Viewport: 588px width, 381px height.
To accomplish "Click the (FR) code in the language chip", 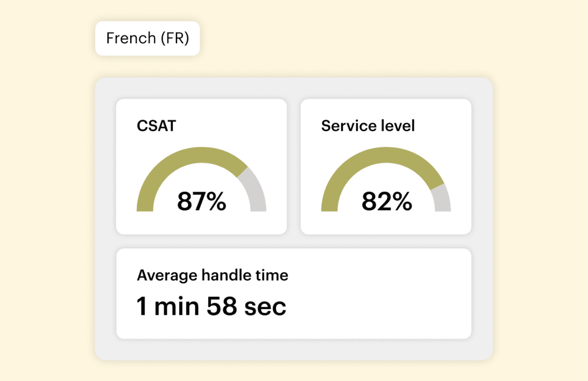I will click(x=175, y=39).
